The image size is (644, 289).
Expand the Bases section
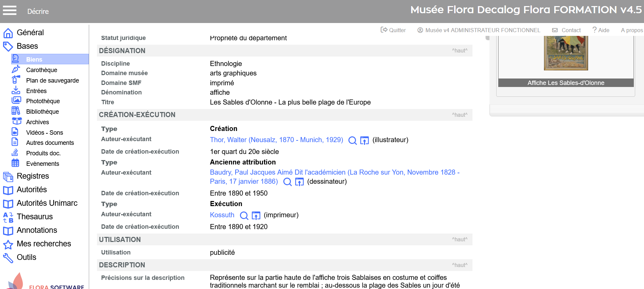pos(27,46)
